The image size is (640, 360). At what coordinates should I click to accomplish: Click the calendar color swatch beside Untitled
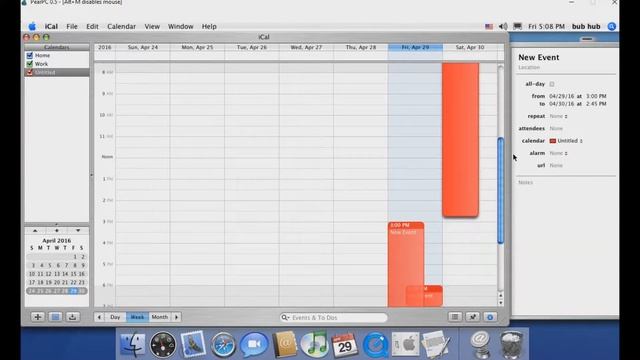pyautogui.click(x=553, y=141)
